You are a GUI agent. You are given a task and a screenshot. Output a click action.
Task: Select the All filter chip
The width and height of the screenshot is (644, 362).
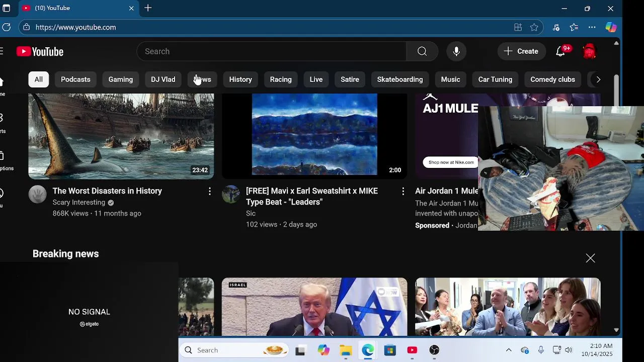(x=39, y=79)
